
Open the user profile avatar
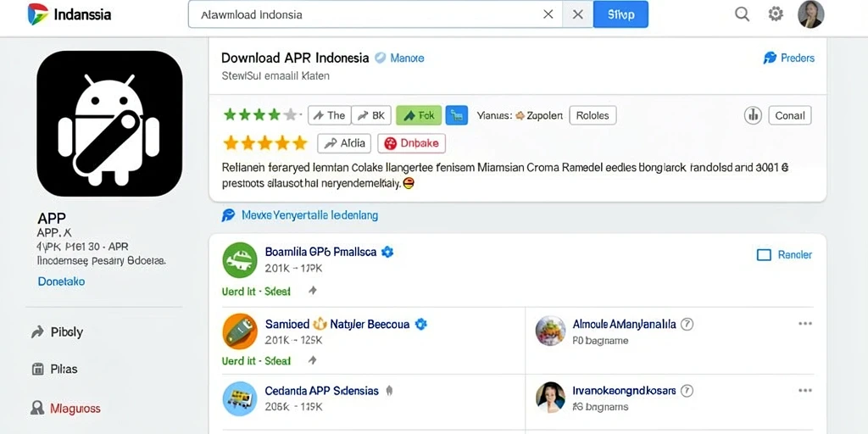[811, 14]
